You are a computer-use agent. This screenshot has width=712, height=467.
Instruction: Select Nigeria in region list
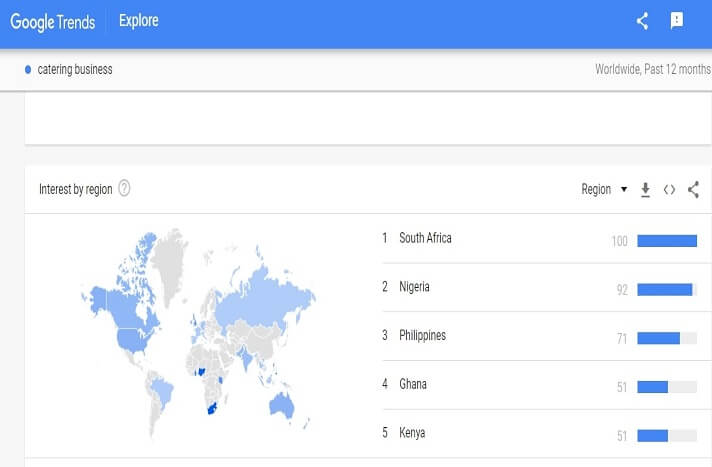414,287
